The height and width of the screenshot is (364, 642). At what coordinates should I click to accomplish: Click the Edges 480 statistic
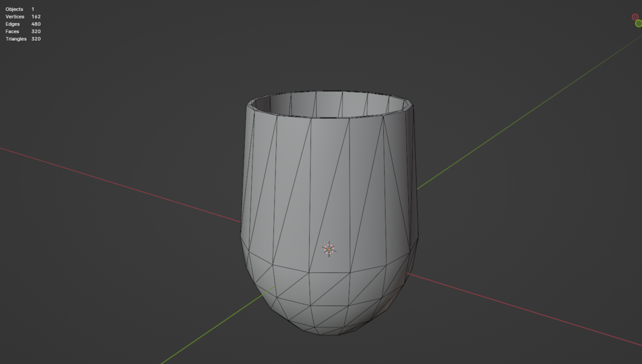pyautogui.click(x=23, y=24)
